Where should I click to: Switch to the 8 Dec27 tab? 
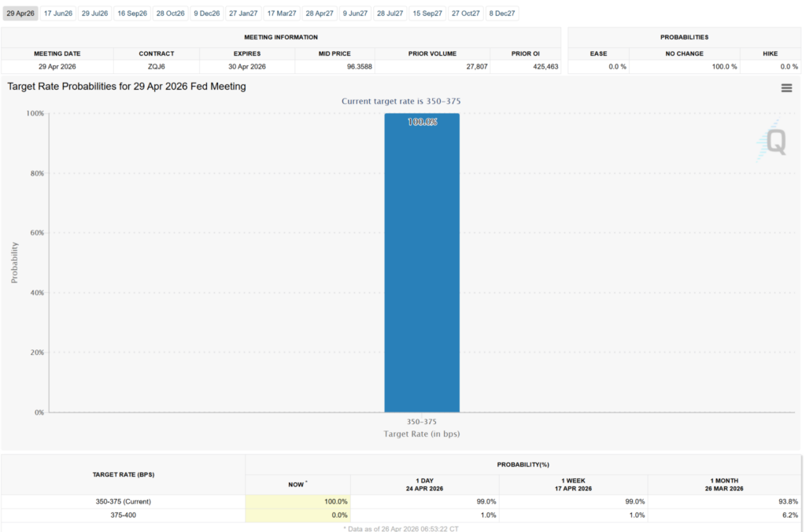(502, 13)
